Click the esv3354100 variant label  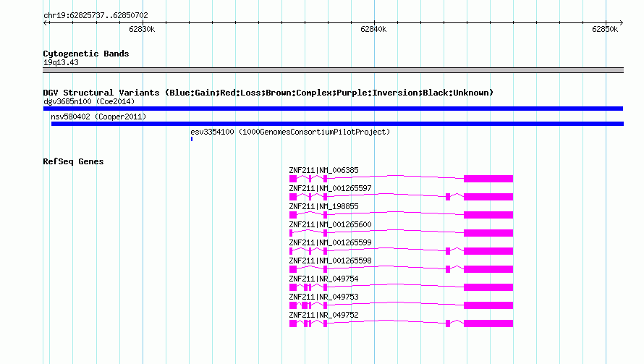coord(290,132)
